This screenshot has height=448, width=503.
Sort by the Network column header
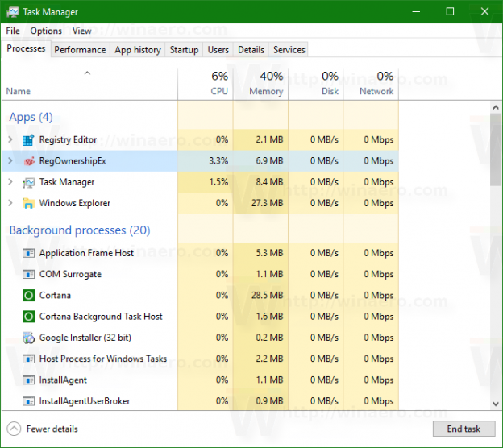point(371,85)
